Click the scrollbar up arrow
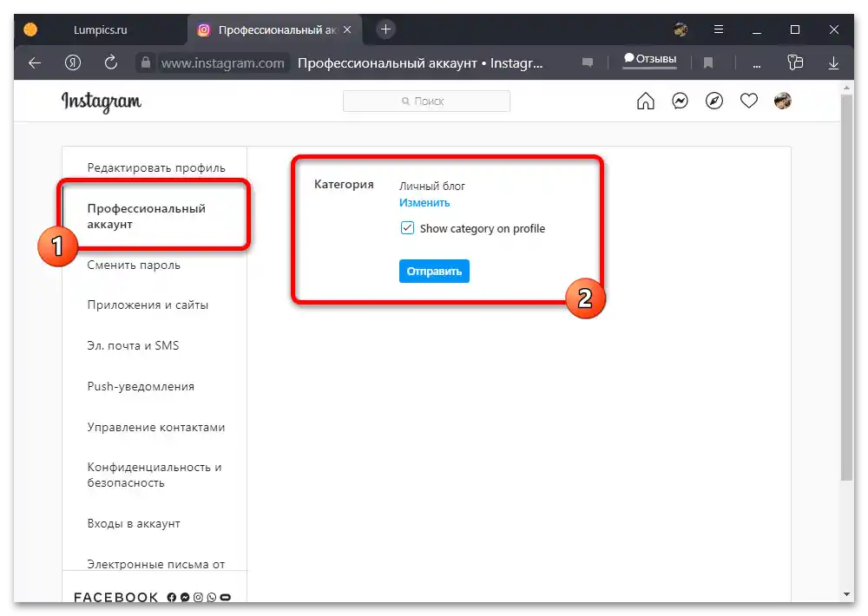868x616 pixels. tap(846, 88)
